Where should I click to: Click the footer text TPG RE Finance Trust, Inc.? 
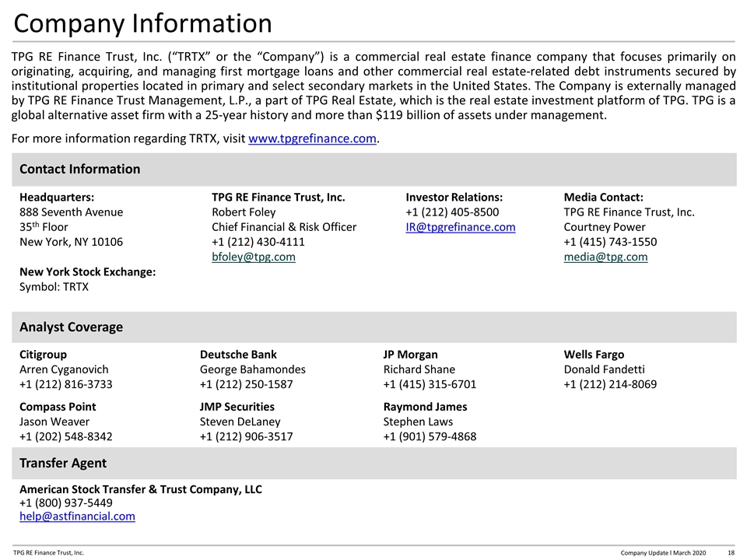click(x=48, y=553)
